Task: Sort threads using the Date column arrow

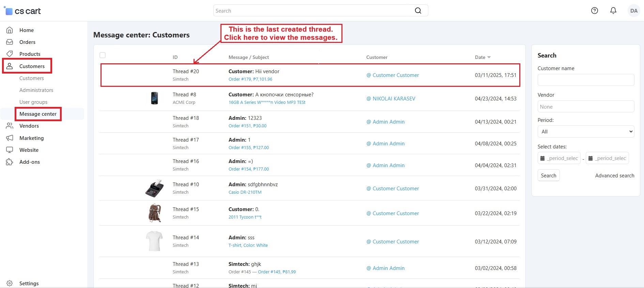Action: click(489, 57)
